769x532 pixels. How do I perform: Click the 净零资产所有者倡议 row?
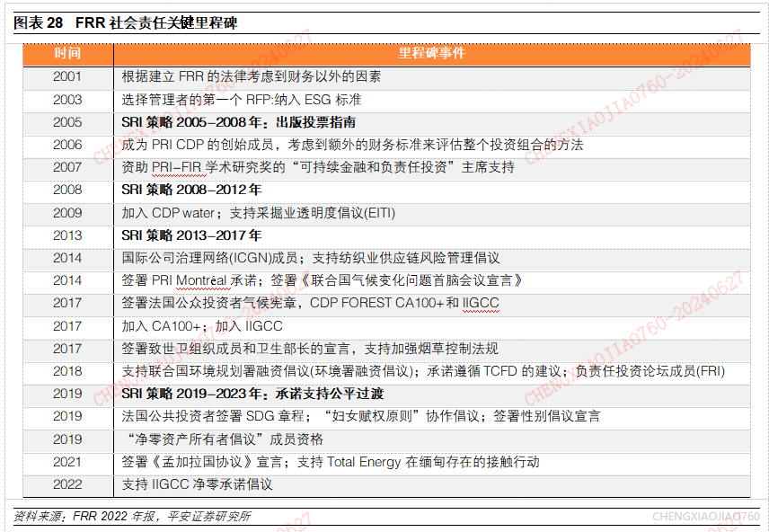click(386, 439)
